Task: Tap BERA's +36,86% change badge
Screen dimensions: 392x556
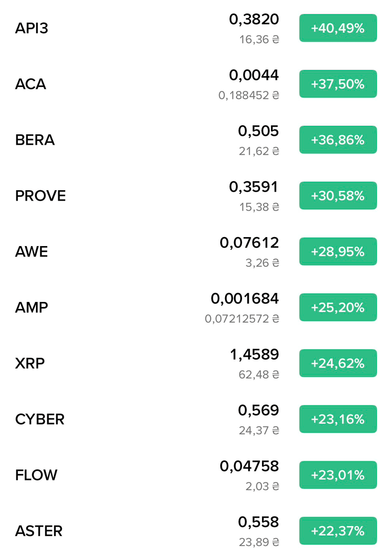Action: click(338, 140)
